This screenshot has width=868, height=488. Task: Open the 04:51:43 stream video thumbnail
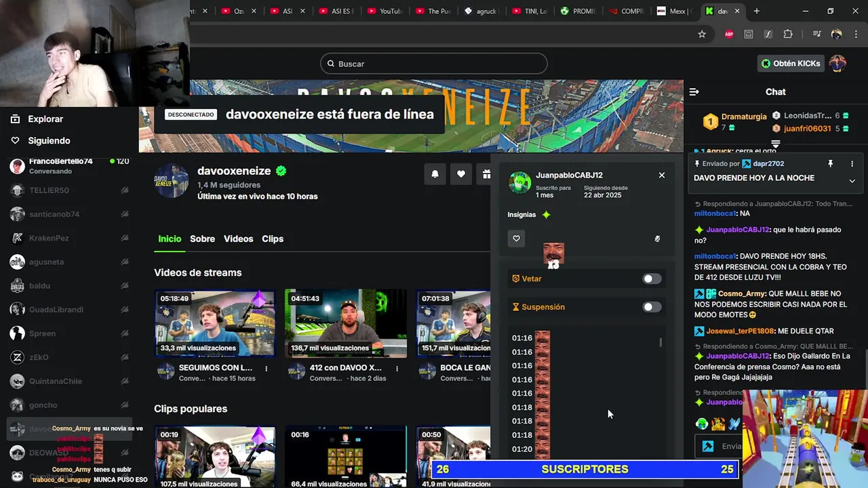346,323
